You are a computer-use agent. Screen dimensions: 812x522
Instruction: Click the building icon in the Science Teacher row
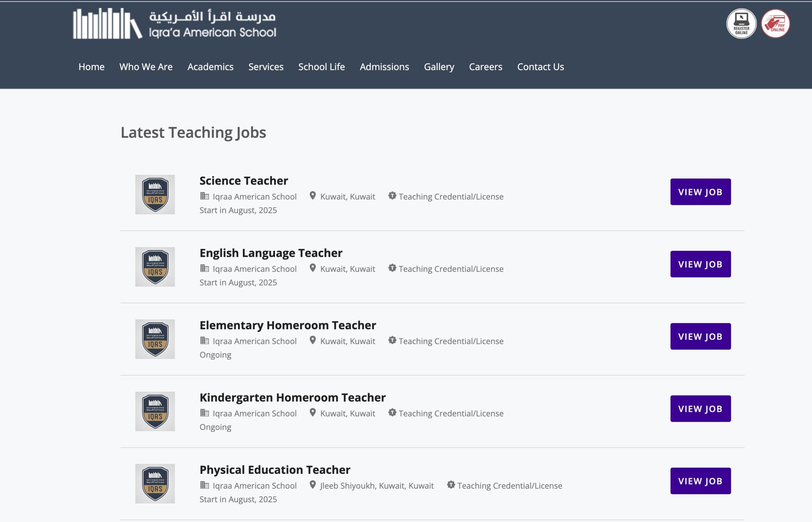click(205, 196)
